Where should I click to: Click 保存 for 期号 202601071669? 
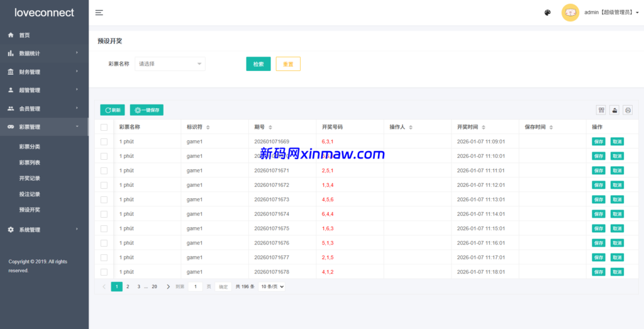(599, 142)
